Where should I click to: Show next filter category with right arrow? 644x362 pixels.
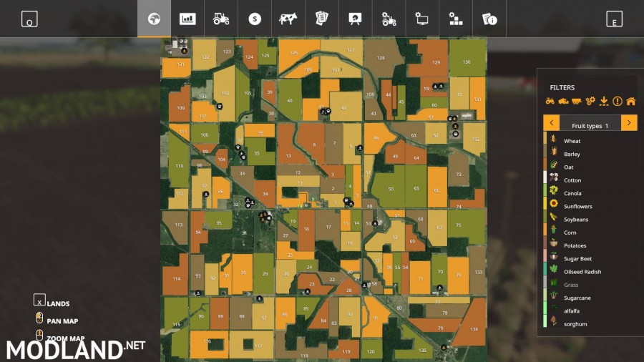[629, 123]
